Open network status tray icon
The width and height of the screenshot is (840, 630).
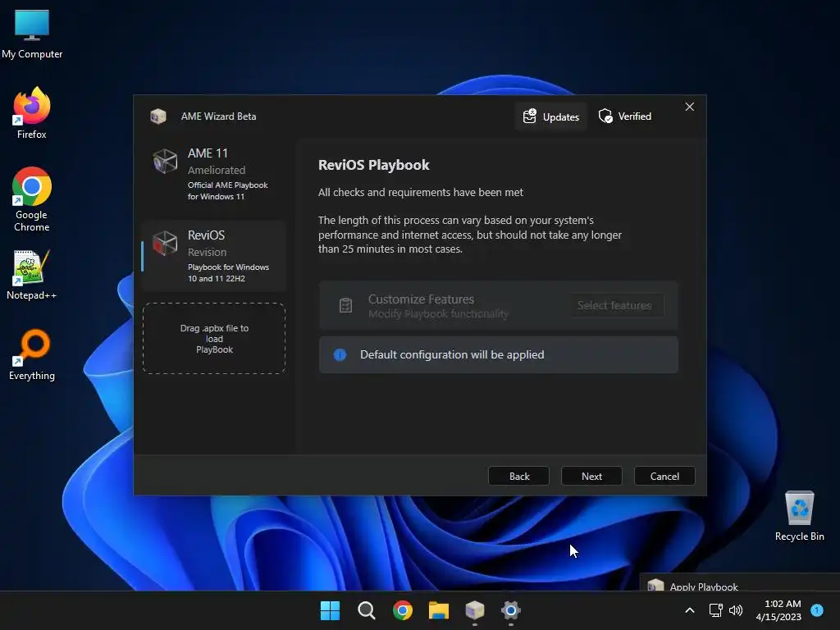point(715,610)
